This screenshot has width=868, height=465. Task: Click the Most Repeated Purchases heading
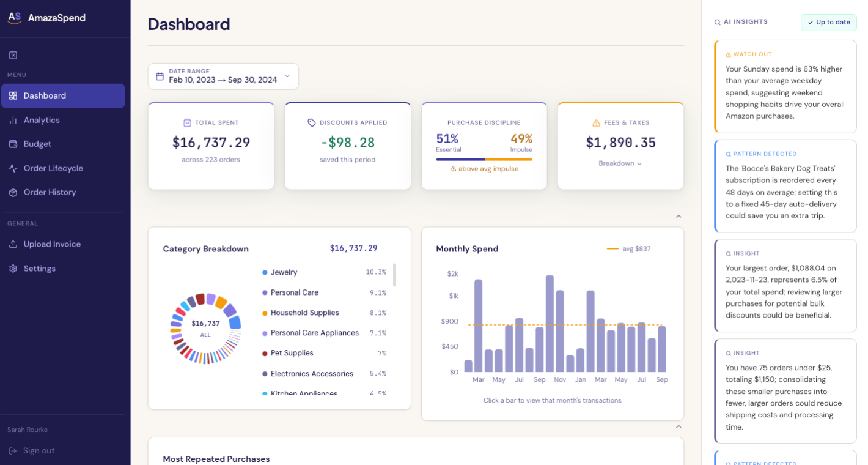point(216,459)
